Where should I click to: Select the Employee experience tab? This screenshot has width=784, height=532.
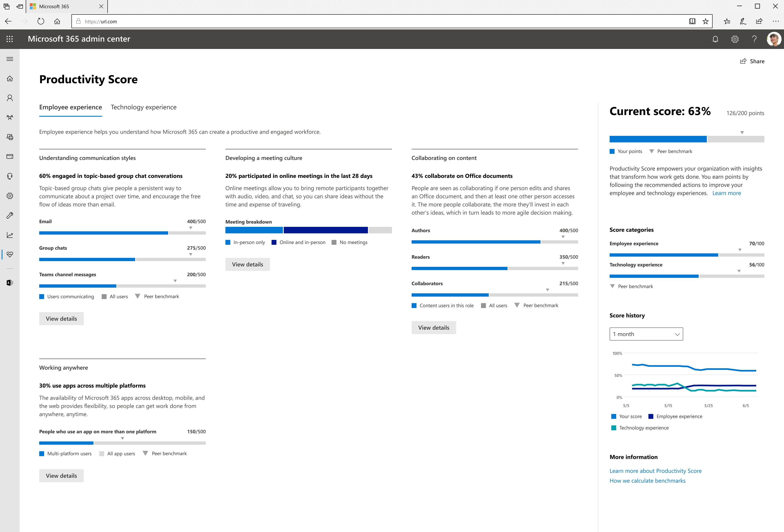point(70,107)
